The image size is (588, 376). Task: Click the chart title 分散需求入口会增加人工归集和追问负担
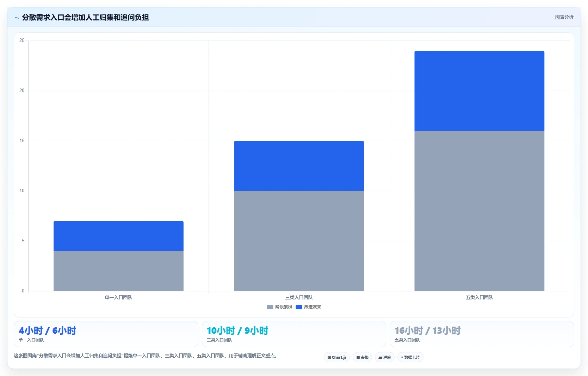[x=85, y=17]
